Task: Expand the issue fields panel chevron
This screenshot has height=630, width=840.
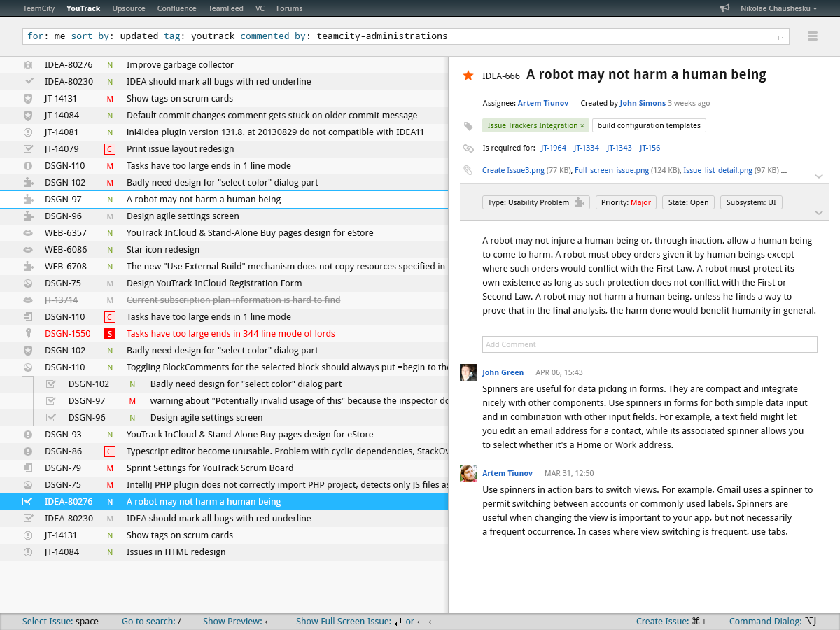Action: (x=819, y=213)
